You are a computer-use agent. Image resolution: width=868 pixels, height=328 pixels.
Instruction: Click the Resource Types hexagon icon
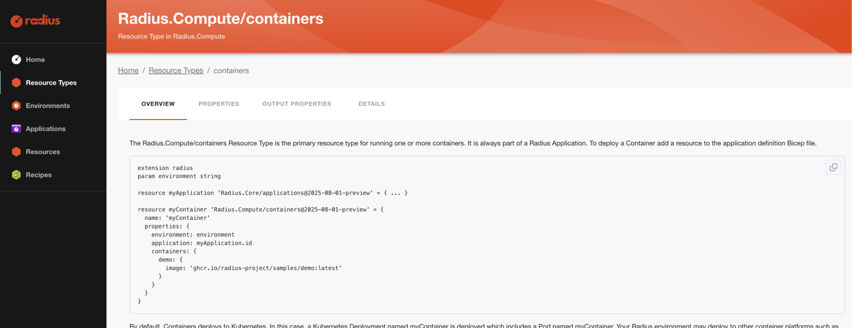point(16,83)
